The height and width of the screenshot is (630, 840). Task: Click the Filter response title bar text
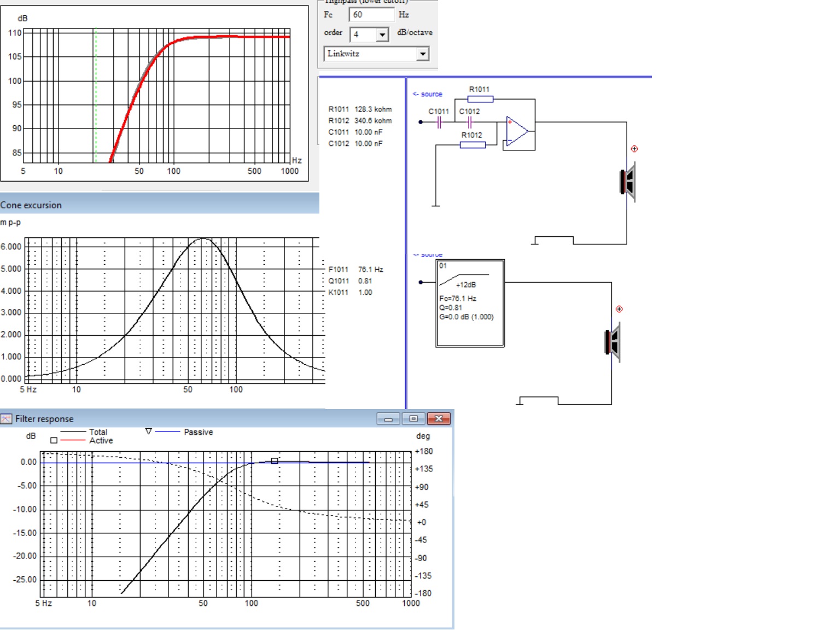[x=44, y=419]
